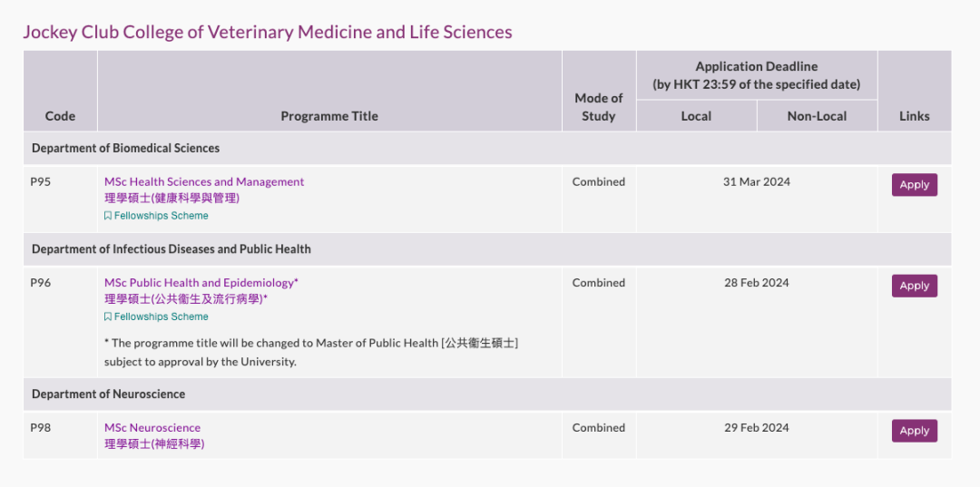Screen dimensions: 980x487
Task: Click bookmark icon beside P96 Fellowships Scheme
Action: pyautogui.click(x=108, y=317)
